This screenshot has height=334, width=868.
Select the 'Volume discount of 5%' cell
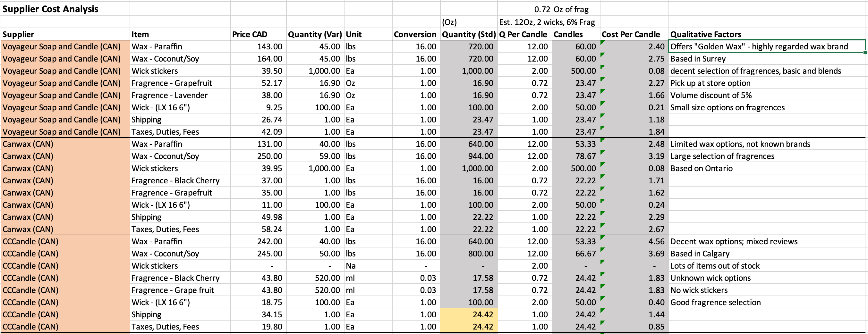pyautogui.click(x=767, y=95)
